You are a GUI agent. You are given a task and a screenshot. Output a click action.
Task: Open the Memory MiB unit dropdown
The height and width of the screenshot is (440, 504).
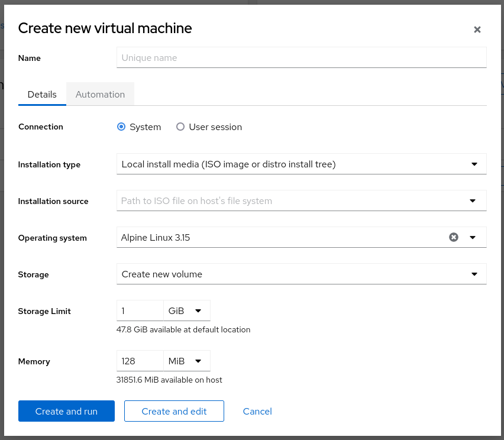point(187,360)
